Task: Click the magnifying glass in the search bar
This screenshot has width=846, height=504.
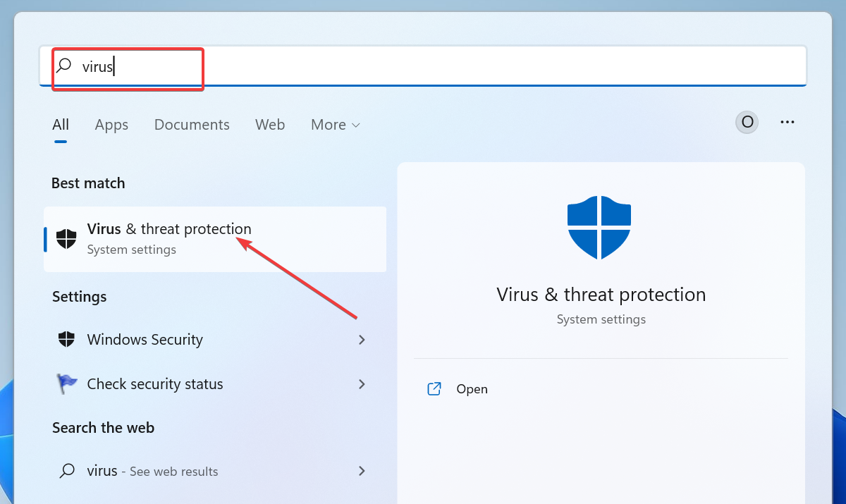Action: coord(64,65)
